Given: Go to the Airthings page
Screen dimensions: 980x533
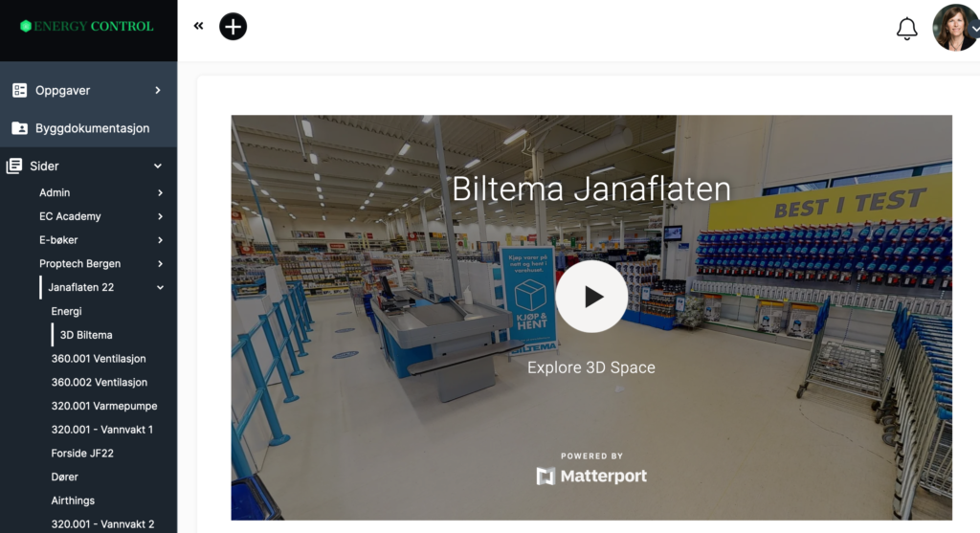Looking at the screenshot, I should tap(73, 500).
